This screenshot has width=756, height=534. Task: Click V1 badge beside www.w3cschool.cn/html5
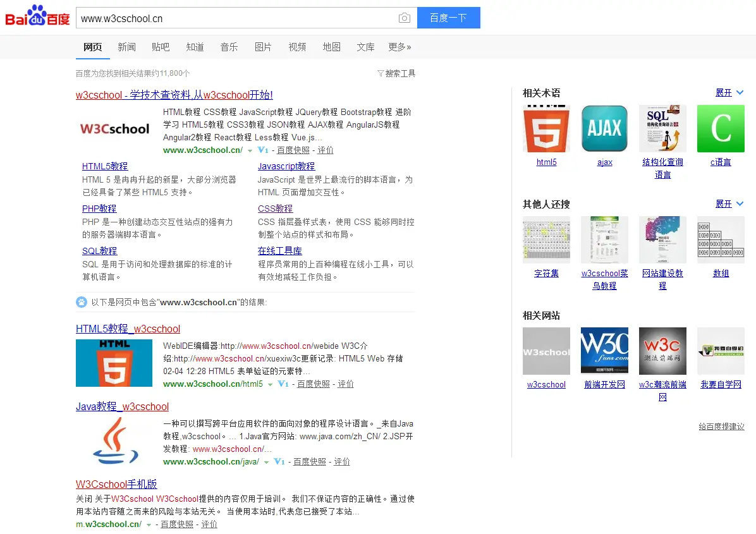coord(283,384)
